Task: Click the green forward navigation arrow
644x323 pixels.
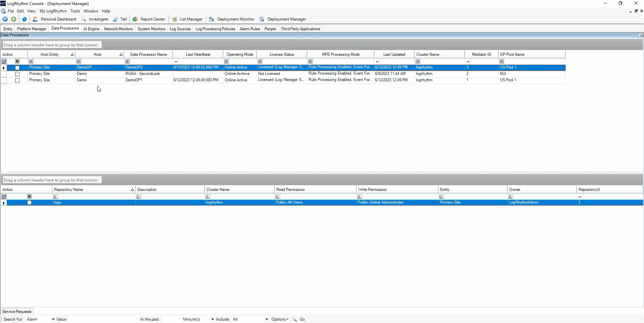Action: [14, 19]
